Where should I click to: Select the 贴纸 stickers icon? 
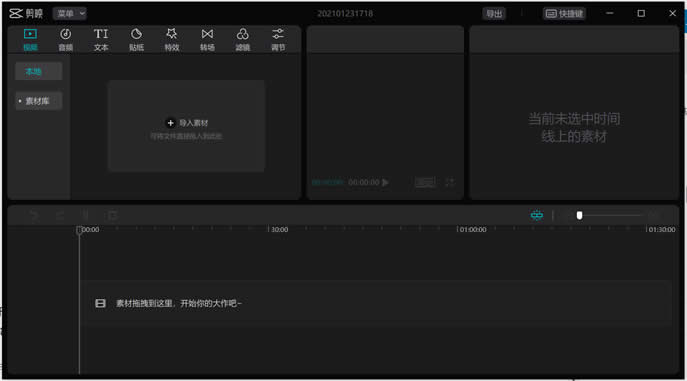pyautogui.click(x=136, y=39)
